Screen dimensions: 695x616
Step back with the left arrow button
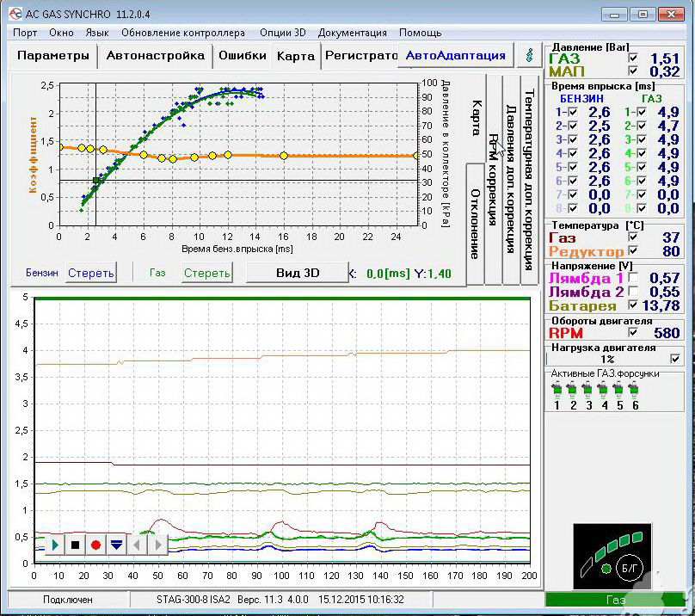[137, 545]
